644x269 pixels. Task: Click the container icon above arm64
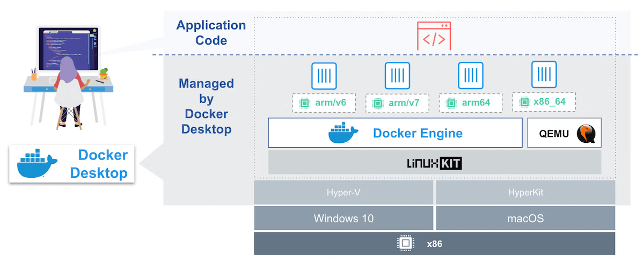pos(471,76)
